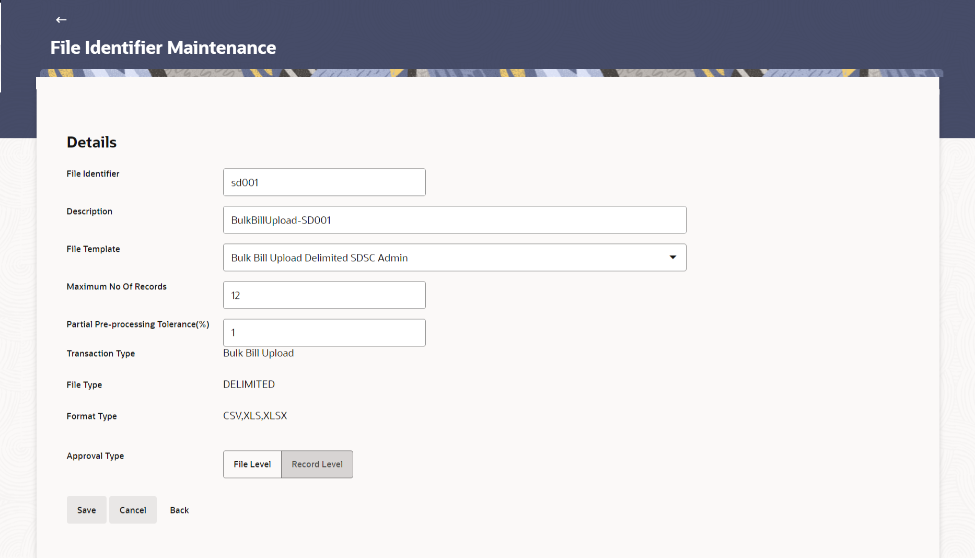The width and height of the screenshot is (975, 560).
Task: Click the File Template label
Action: 94,249
